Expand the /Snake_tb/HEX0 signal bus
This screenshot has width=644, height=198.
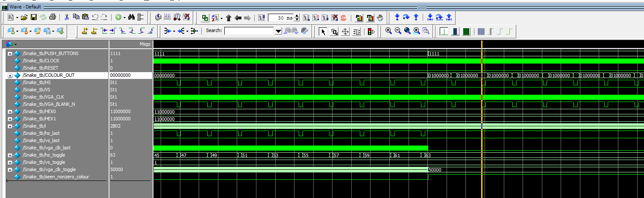[10, 112]
